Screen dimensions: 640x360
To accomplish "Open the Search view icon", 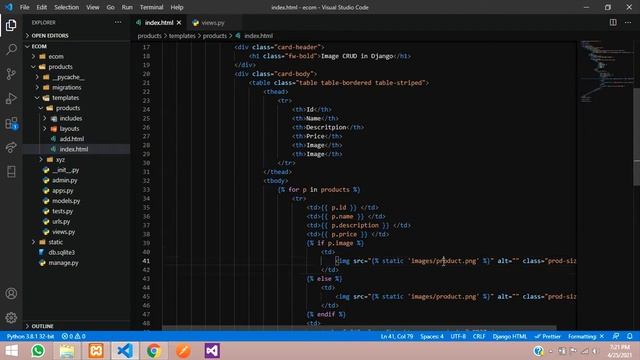I will [11, 49].
